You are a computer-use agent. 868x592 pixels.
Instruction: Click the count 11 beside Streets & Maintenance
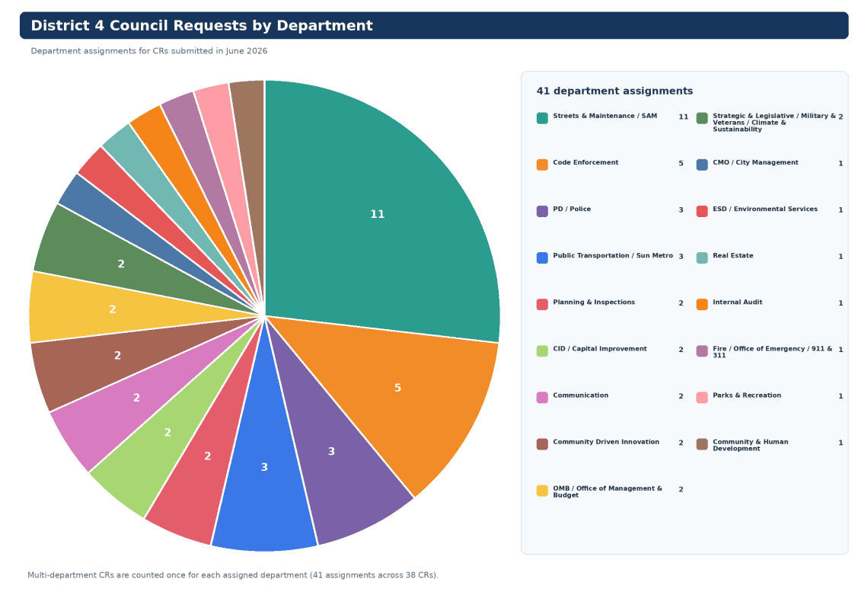point(684,117)
